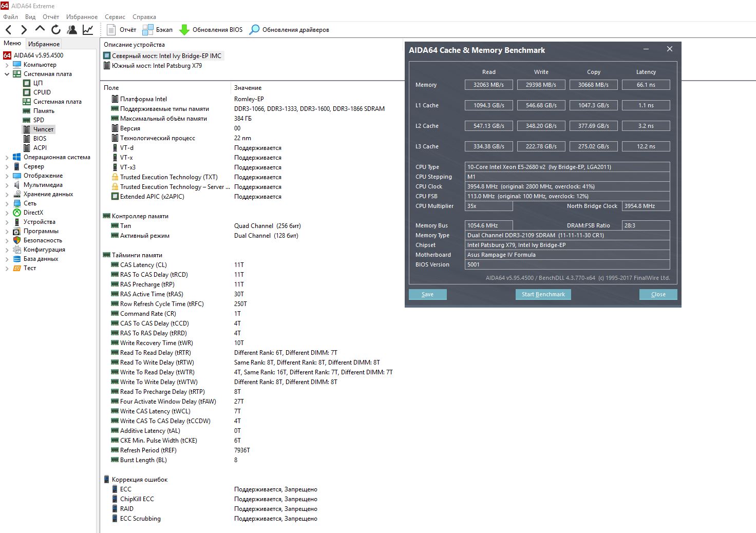Screen dimensions: 756x533
Task: Go back with the left arrow toolbar icon
Action: (x=8, y=30)
